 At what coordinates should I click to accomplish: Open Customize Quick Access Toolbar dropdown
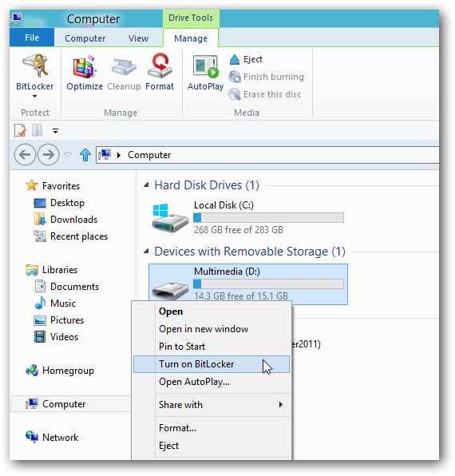pyautogui.click(x=55, y=131)
